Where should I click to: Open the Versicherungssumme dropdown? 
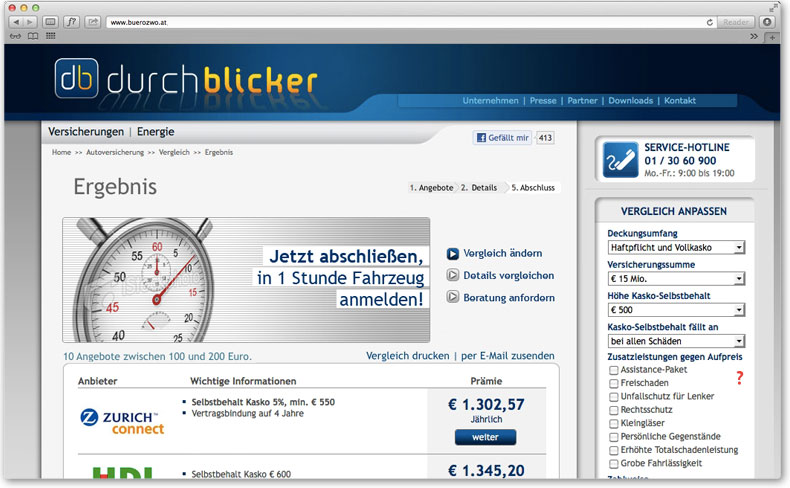tap(676, 278)
